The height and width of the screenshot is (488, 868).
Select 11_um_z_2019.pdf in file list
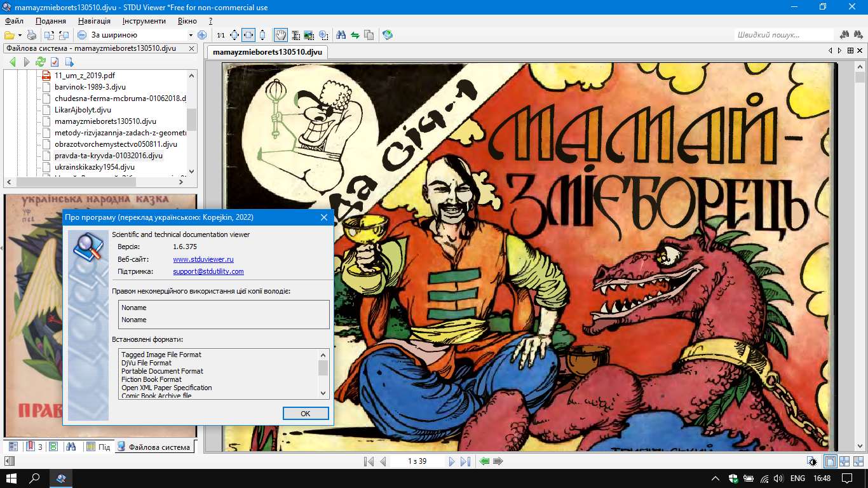[85, 75]
